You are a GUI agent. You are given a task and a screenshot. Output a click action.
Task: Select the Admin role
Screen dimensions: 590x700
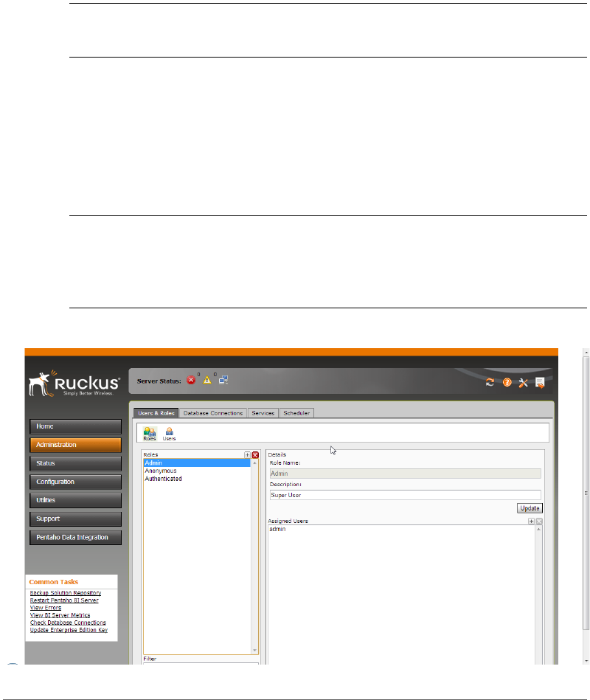tap(197, 463)
